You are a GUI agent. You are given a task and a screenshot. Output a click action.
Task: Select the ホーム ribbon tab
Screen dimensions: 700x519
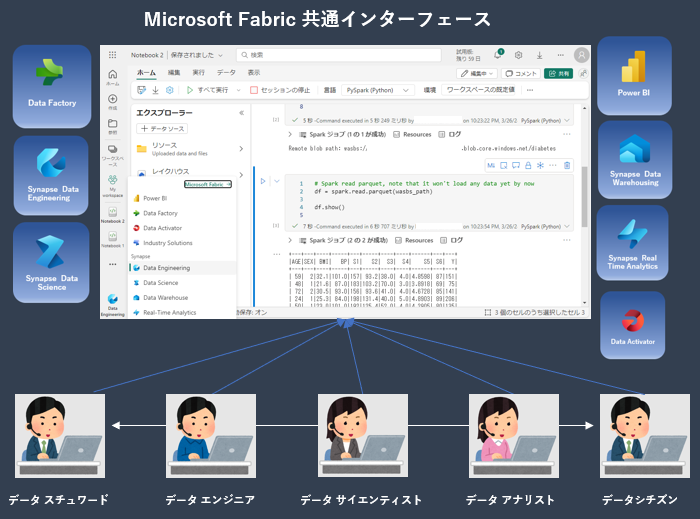click(146, 73)
